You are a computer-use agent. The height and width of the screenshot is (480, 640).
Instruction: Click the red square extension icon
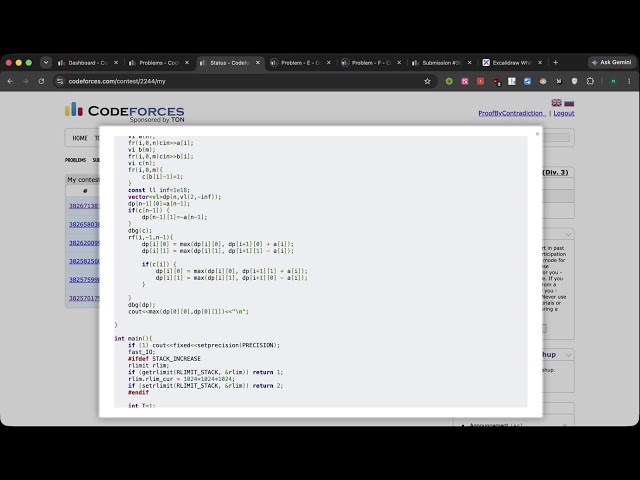pyautogui.click(x=480, y=81)
